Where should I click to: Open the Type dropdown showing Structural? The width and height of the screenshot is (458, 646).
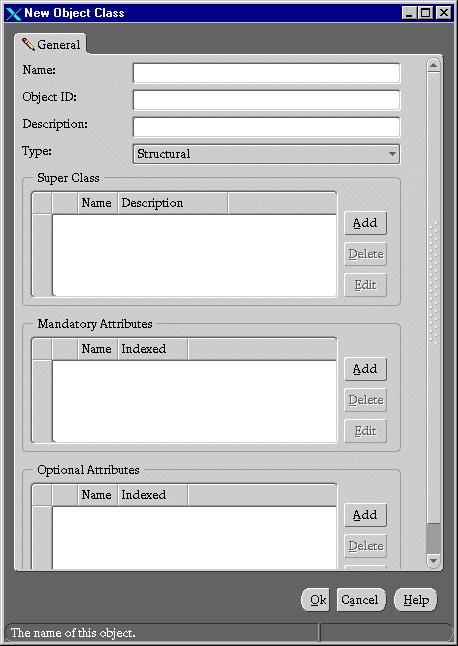tap(266, 154)
